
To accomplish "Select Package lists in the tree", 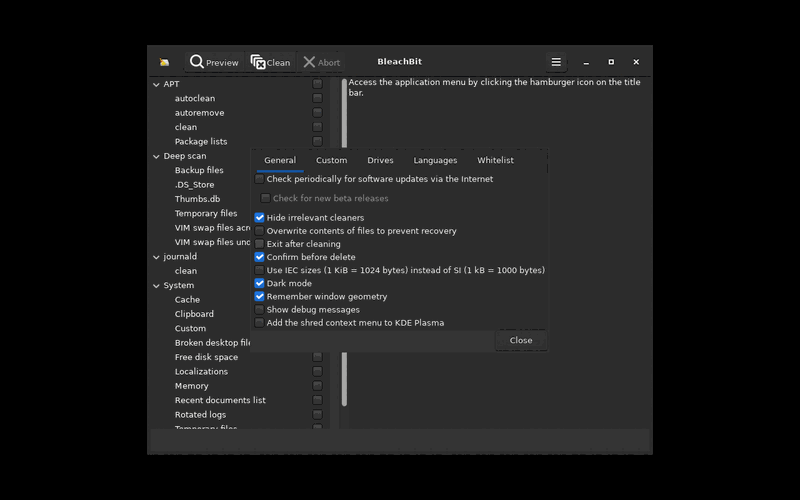I will click(201, 141).
